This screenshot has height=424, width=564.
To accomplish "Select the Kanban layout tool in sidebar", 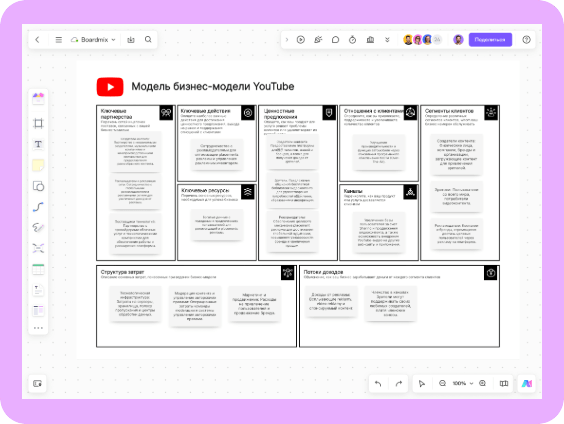I will click(x=38, y=311).
